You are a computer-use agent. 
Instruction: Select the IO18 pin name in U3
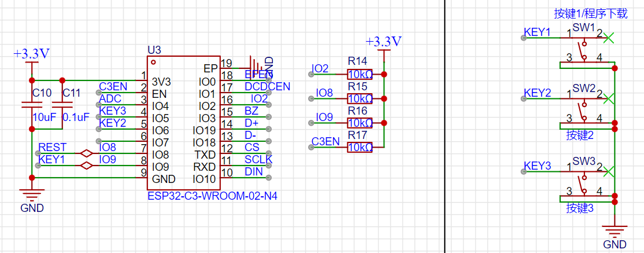(x=204, y=143)
